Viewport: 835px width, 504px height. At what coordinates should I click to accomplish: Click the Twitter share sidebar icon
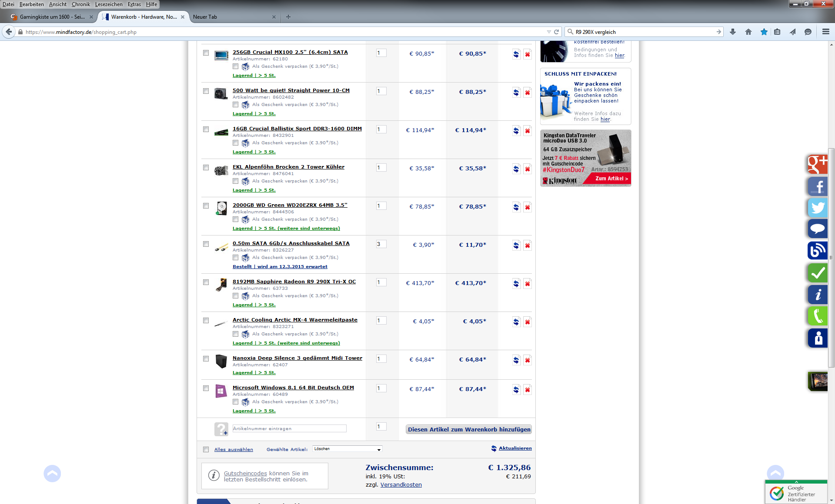pyautogui.click(x=817, y=207)
